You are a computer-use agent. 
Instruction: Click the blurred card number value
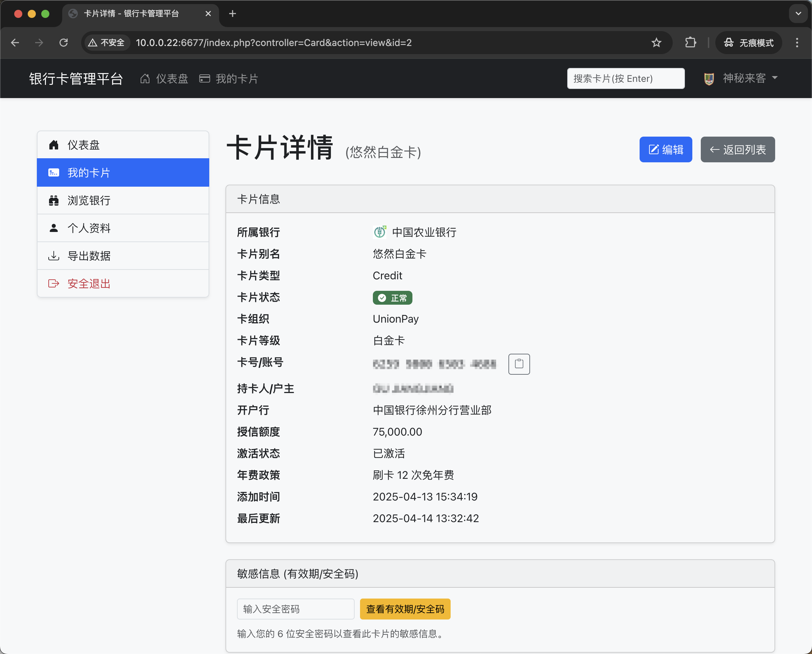point(434,364)
